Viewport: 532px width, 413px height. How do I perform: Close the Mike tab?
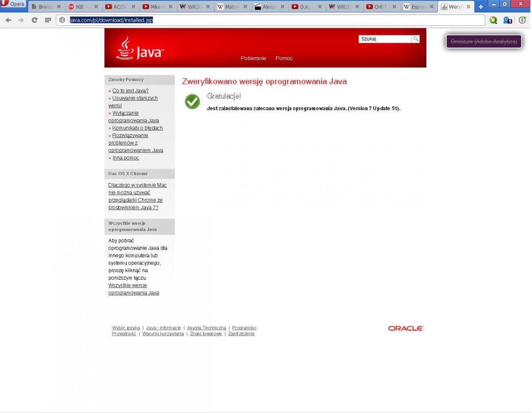pos(171,7)
